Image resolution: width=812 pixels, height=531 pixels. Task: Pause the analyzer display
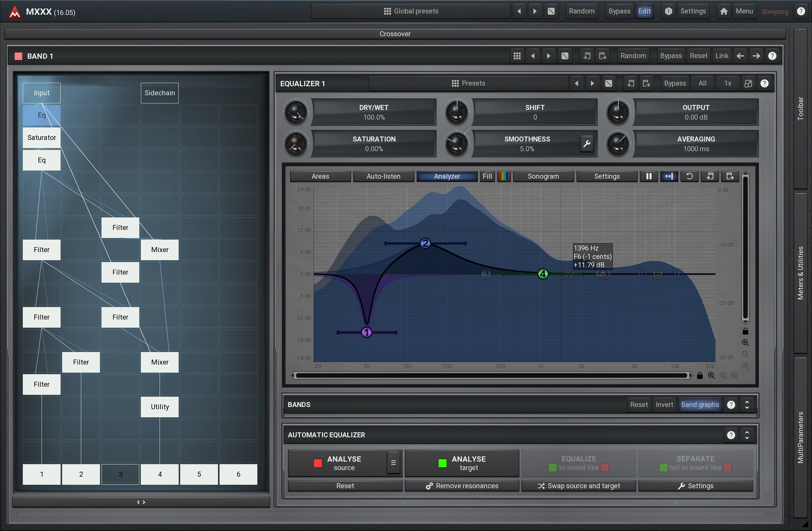click(649, 176)
